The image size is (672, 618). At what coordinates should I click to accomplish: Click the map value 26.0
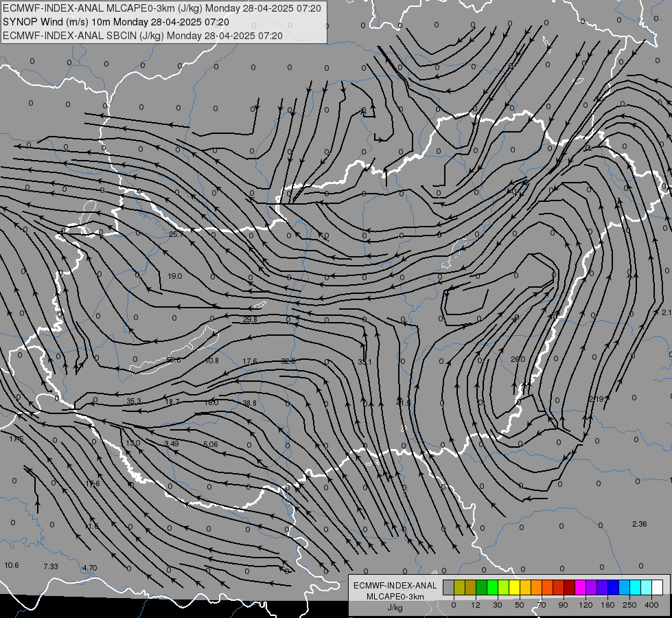point(518,359)
